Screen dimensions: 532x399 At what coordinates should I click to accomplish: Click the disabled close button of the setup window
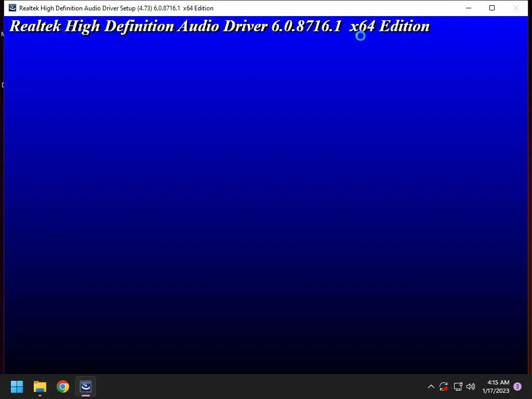tap(516, 8)
